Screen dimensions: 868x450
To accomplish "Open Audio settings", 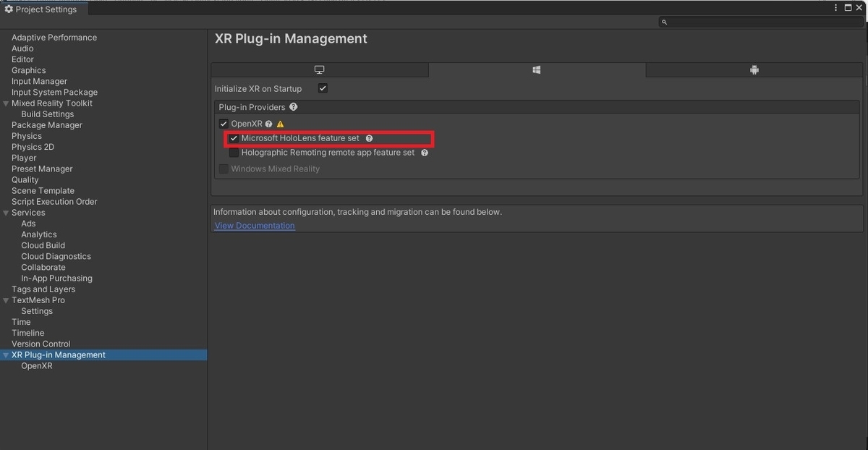I will [x=22, y=48].
